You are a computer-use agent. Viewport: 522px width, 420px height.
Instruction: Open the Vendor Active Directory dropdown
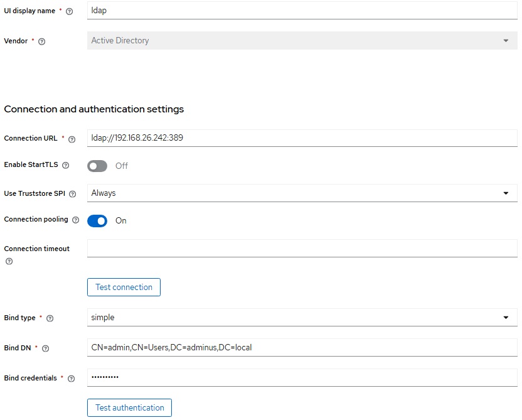pyautogui.click(x=302, y=41)
